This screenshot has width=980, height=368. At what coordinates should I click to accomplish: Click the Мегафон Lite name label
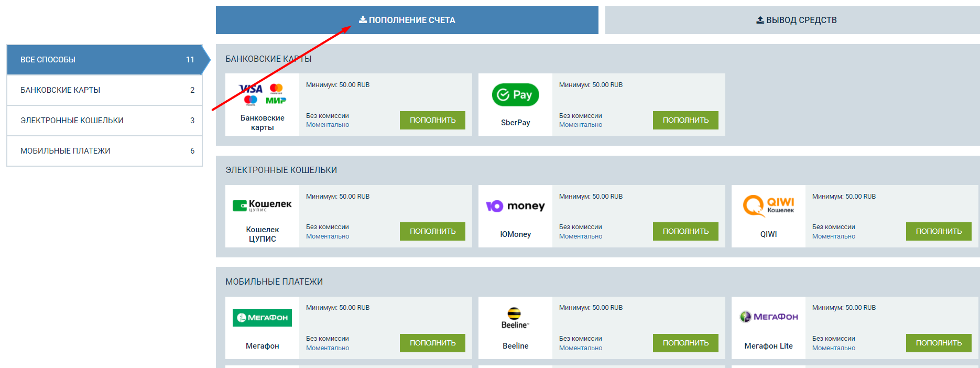(769, 346)
